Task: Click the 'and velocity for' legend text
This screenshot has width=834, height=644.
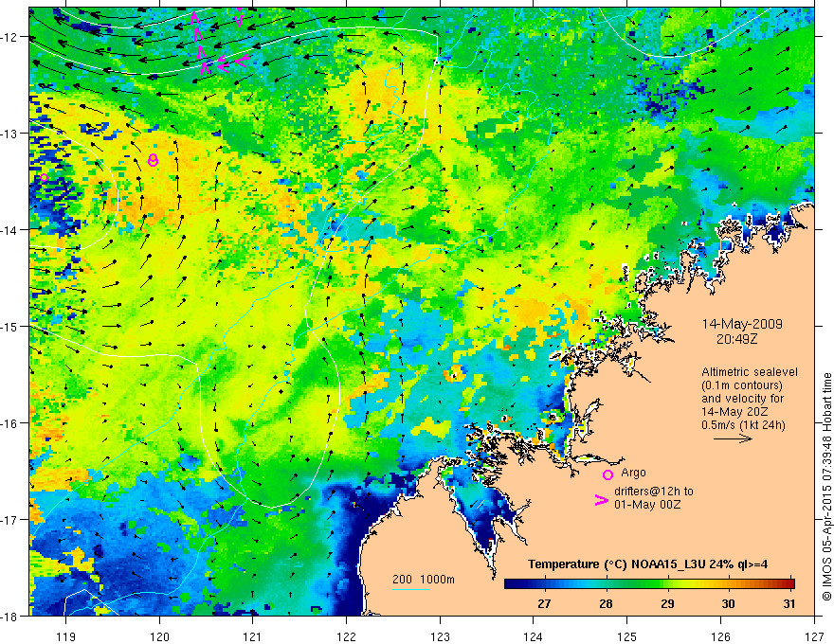Action: [742, 399]
